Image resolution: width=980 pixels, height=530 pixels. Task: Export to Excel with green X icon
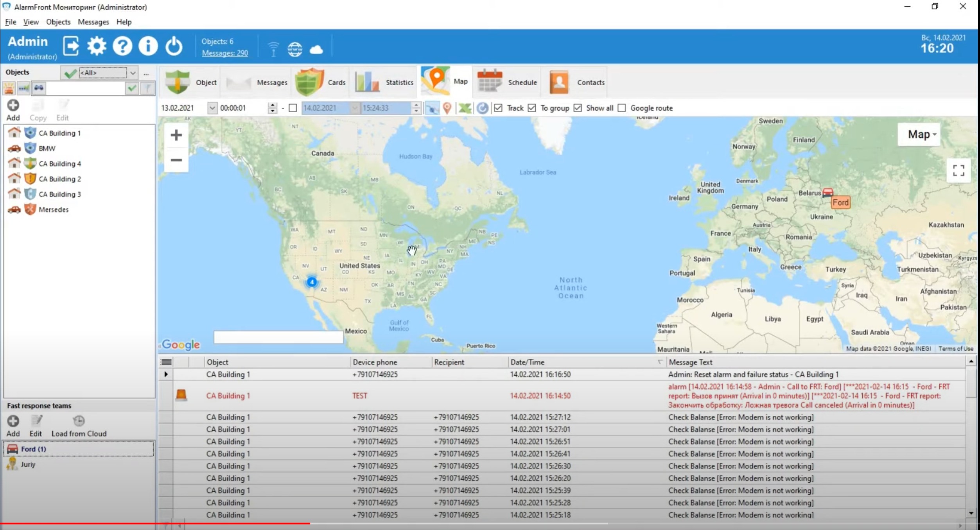[x=465, y=108]
